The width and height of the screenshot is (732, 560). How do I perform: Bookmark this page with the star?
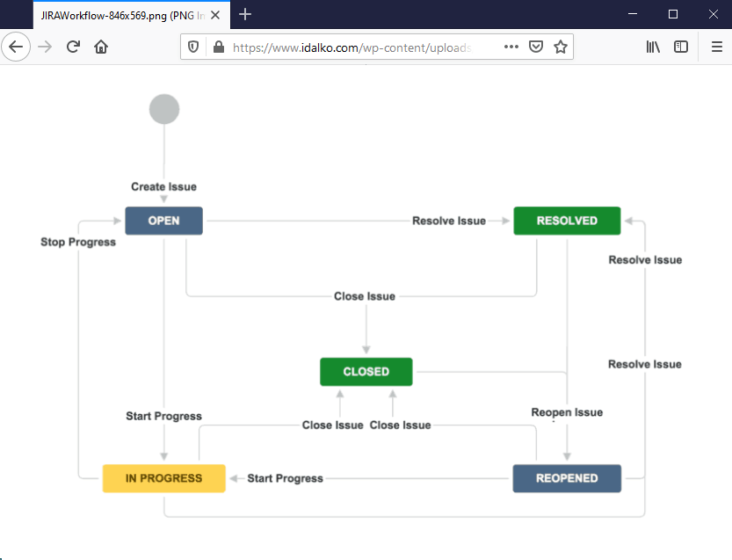[x=560, y=47]
